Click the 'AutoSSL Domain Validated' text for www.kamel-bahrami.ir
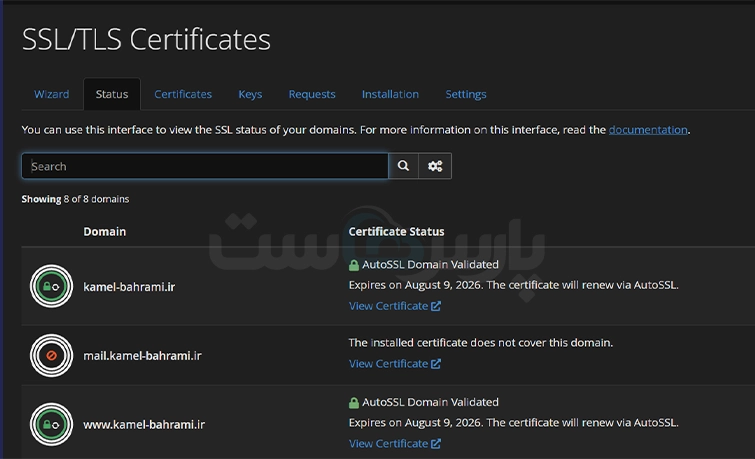Screen dimensions: 755x459 [430, 402]
